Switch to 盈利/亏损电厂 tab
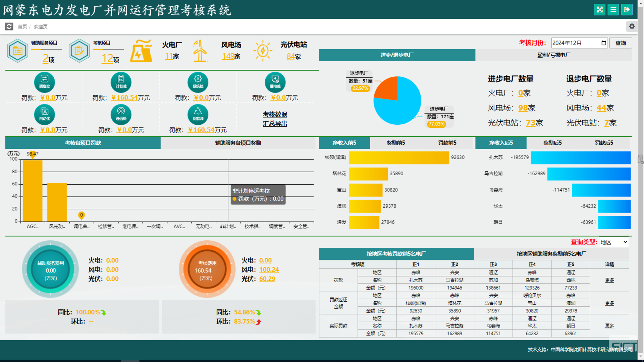The width and height of the screenshot is (644, 362). click(553, 55)
